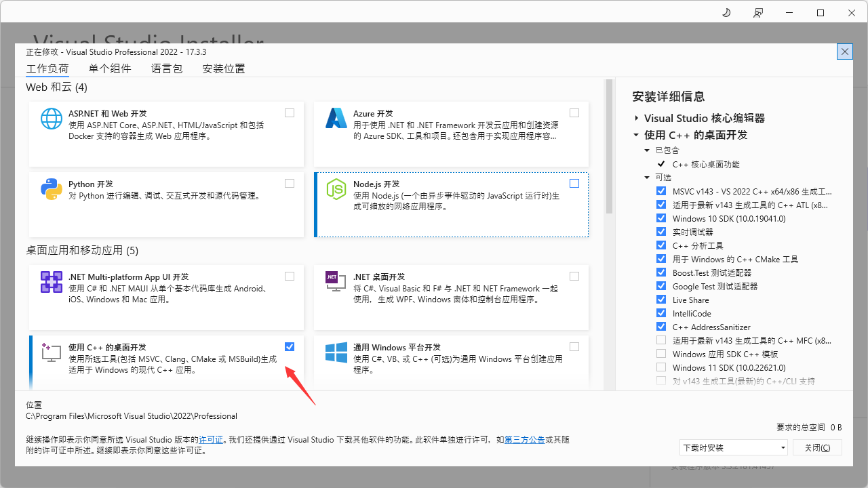Collapse the 已包含 included section
This screenshot has height=488, width=868.
click(x=647, y=150)
